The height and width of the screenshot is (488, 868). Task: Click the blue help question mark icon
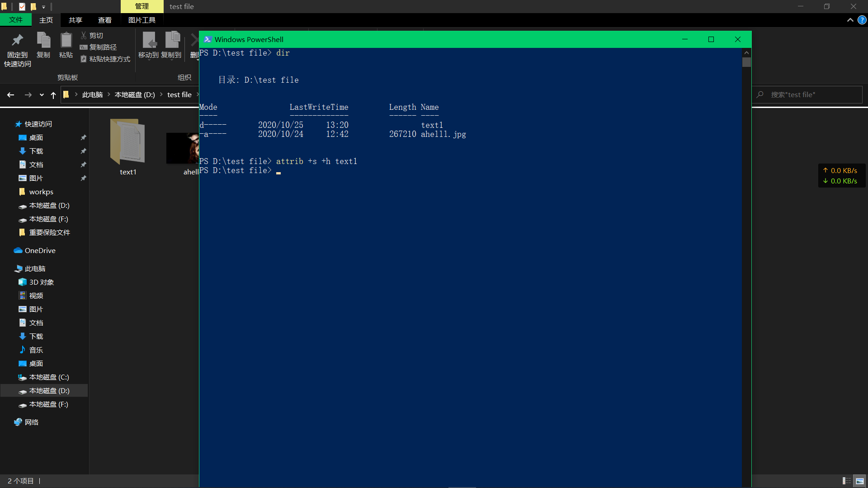point(862,20)
